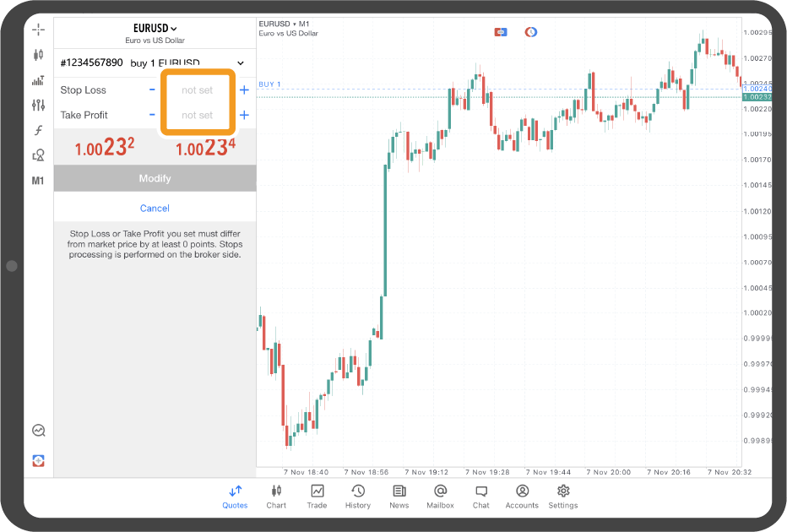Increase the Take Profit with plus
The width and height of the screenshot is (787, 532).
(x=244, y=115)
